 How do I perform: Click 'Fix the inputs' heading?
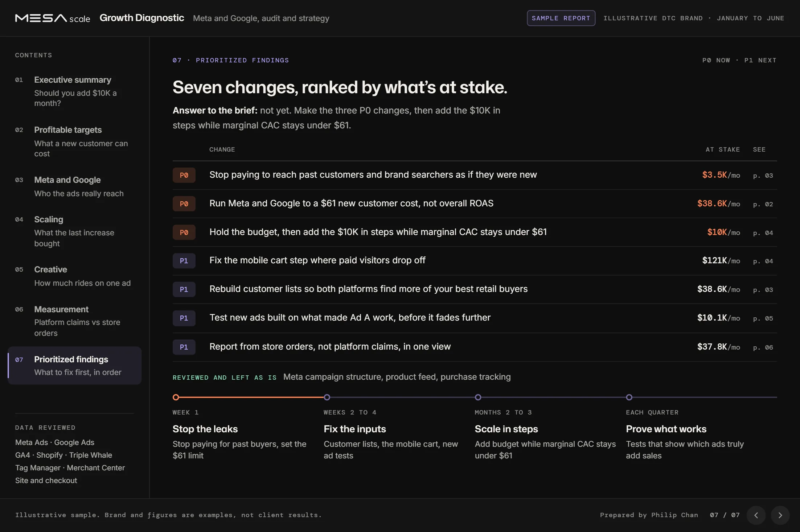point(355,429)
